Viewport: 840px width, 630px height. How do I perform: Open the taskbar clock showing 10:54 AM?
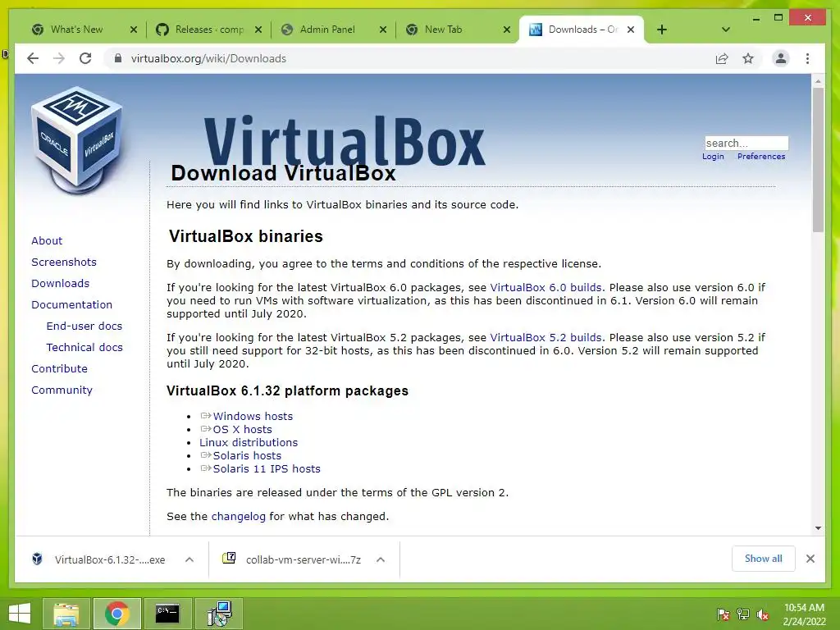[804, 614]
